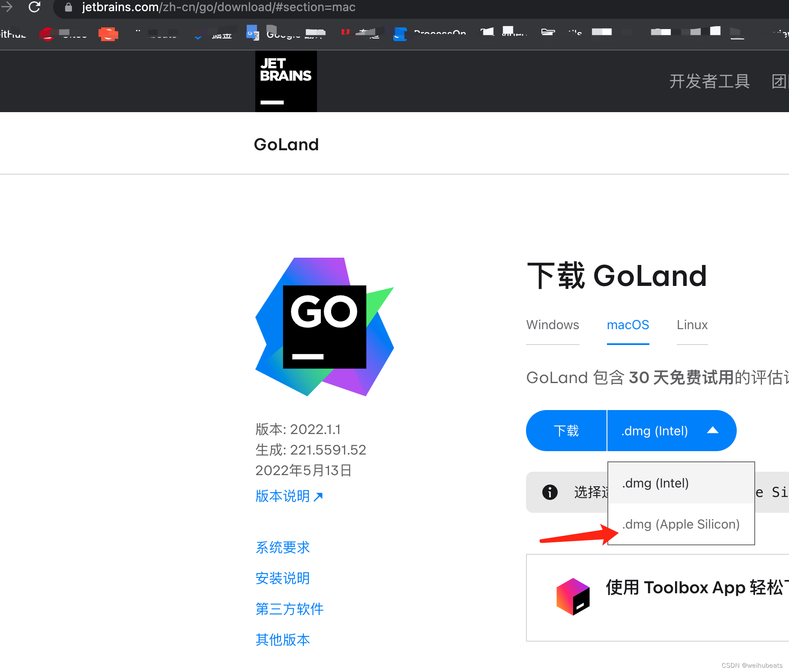Click the GoLand product title

[286, 145]
